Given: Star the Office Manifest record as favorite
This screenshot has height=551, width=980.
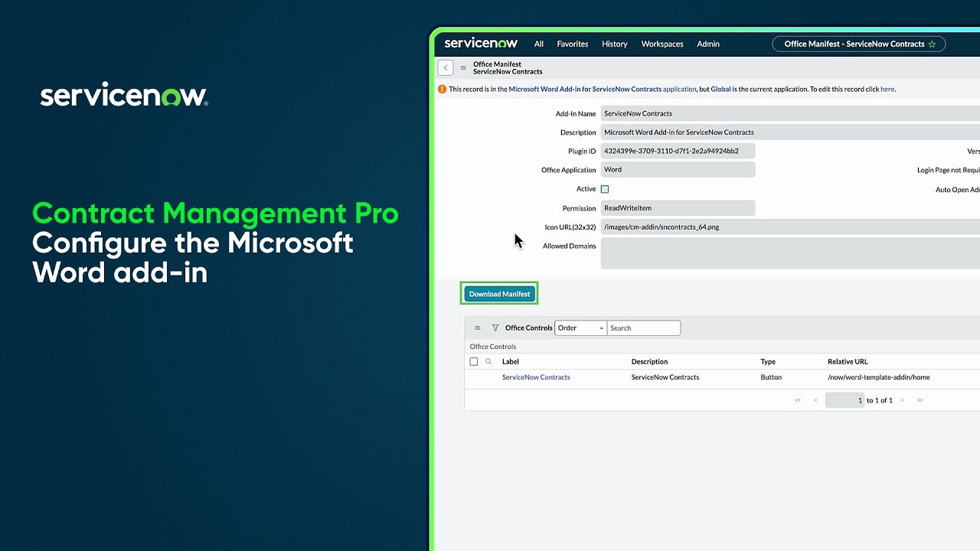Looking at the screenshot, I should (933, 44).
